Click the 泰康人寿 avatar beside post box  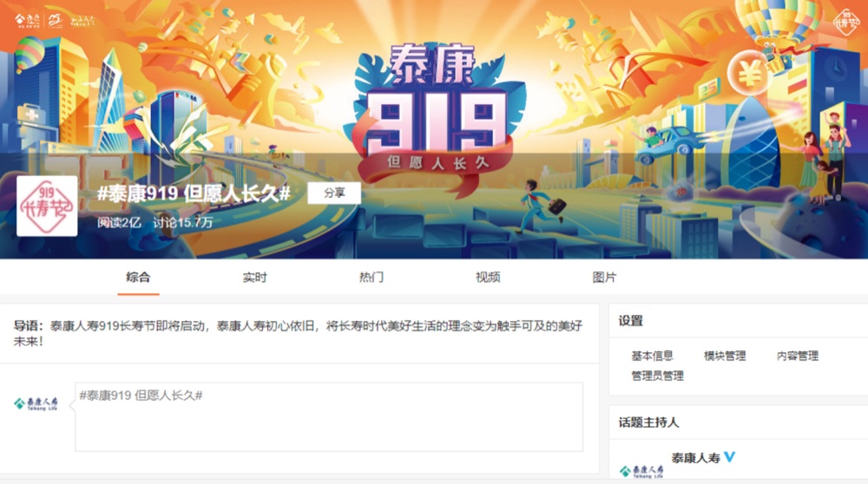click(x=36, y=403)
